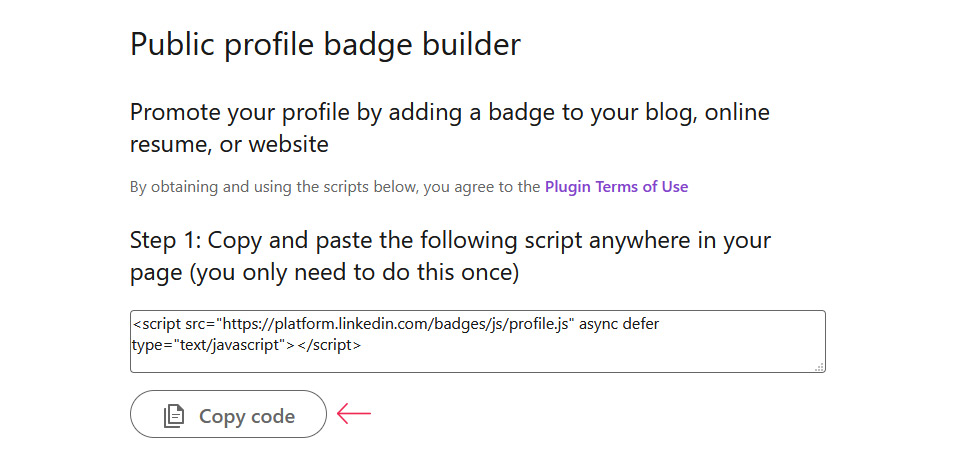Click the Promote your profile subtitle

450,128
